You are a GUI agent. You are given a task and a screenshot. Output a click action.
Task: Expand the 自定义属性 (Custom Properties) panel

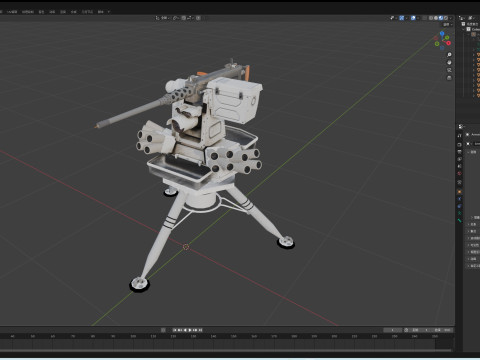(473, 266)
